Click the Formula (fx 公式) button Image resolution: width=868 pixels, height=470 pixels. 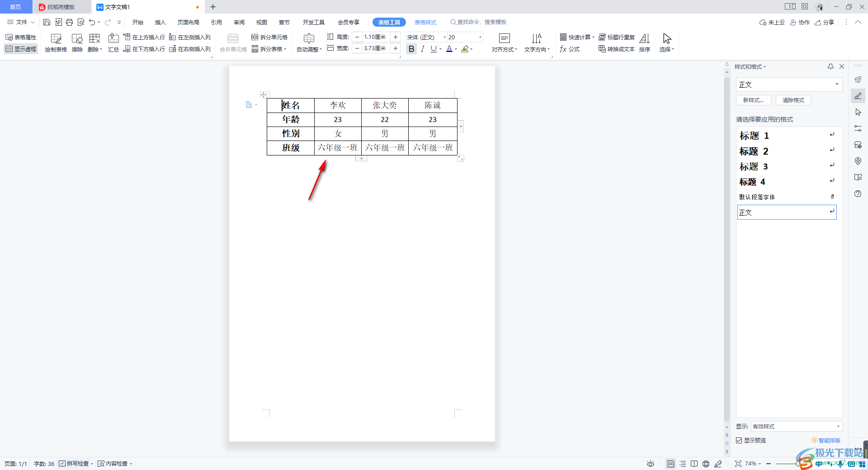[x=570, y=49]
